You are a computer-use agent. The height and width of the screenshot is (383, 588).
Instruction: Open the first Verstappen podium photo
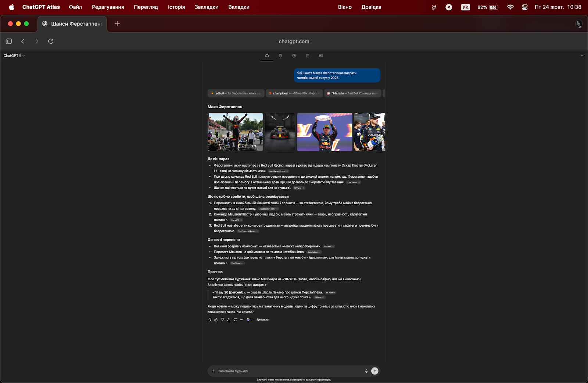pyautogui.click(x=235, y=132)
